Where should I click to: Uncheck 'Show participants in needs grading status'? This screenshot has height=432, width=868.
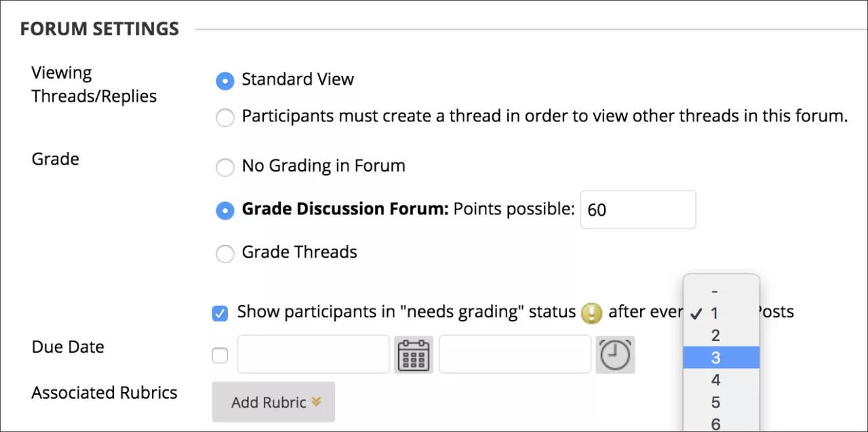click(220, 313)
